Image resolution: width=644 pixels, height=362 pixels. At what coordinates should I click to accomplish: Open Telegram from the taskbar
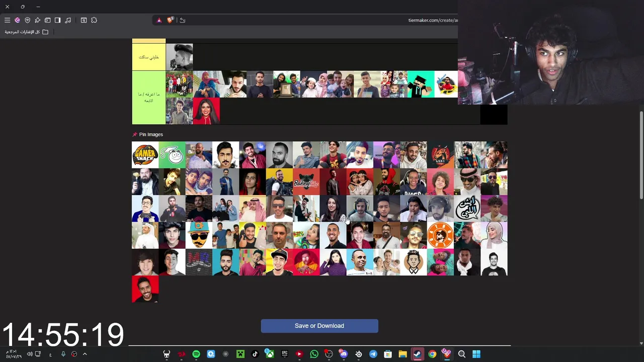pyautogui.click(x=373, y=354)
